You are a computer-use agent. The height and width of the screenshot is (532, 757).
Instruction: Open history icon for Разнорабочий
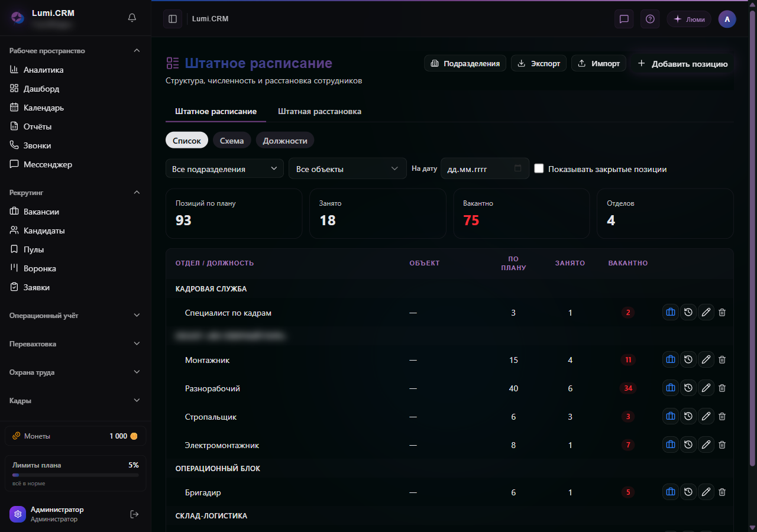(688, 388)
